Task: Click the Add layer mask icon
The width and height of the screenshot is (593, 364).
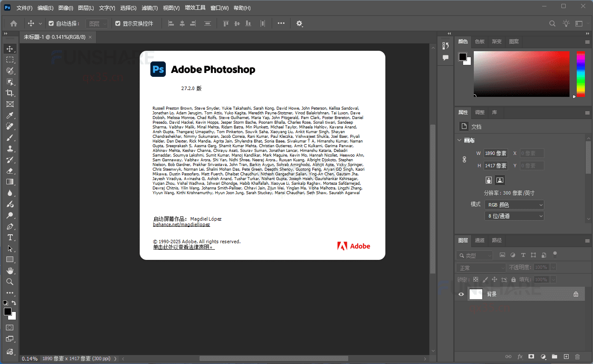Action: pos(531,356)
